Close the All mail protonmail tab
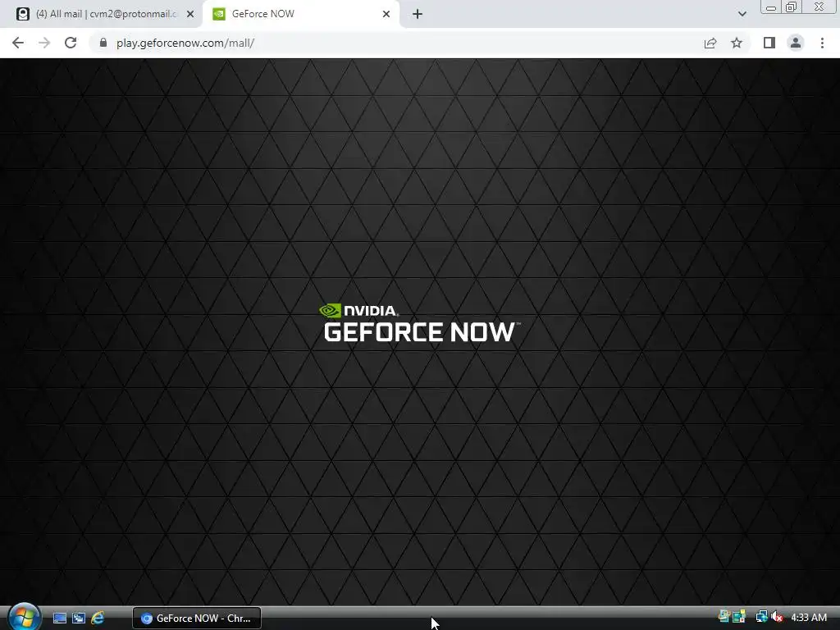The image size is (840, 630). [190, 14]
